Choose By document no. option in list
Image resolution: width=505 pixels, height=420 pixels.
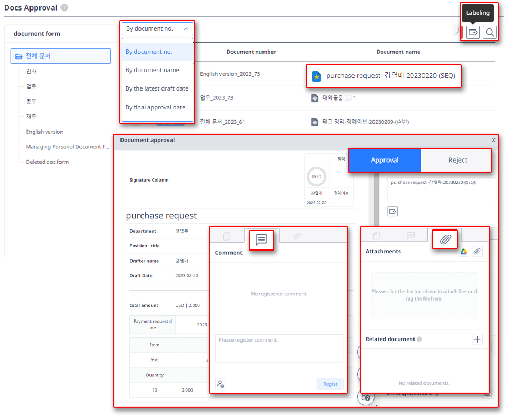tap(157, 52)
